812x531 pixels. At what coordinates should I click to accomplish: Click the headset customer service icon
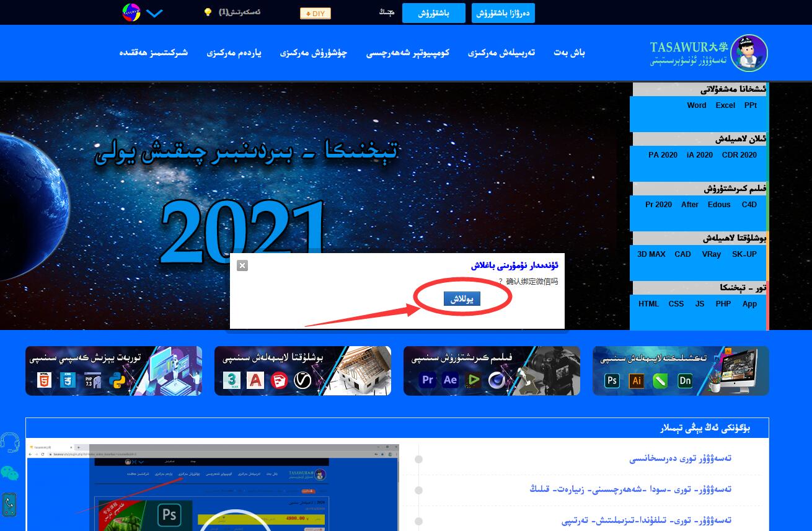(10, 442)
